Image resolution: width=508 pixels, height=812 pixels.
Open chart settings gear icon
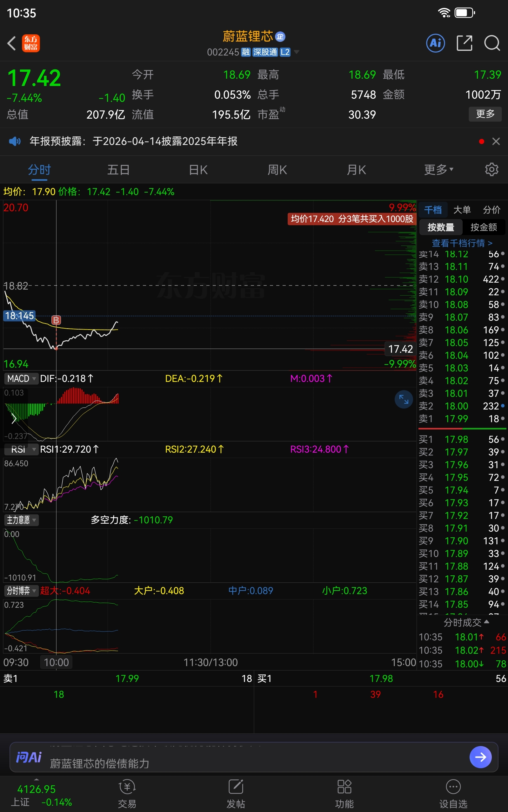point(491,169)
